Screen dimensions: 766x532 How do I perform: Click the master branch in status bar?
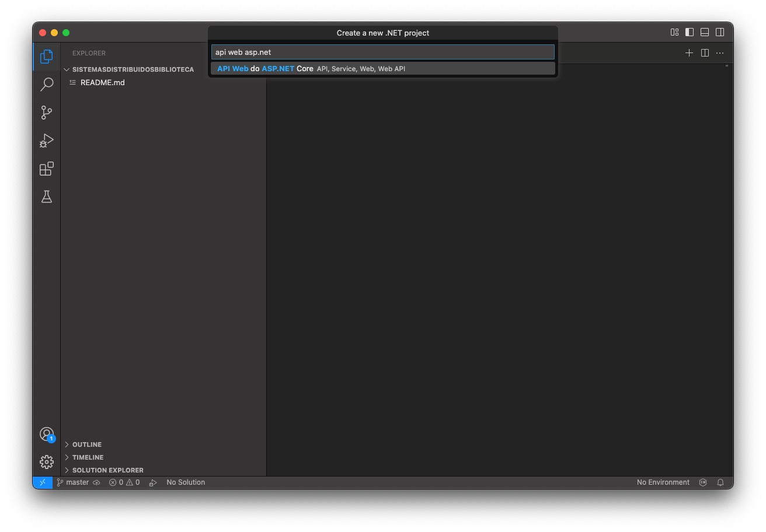coord(73,482)
